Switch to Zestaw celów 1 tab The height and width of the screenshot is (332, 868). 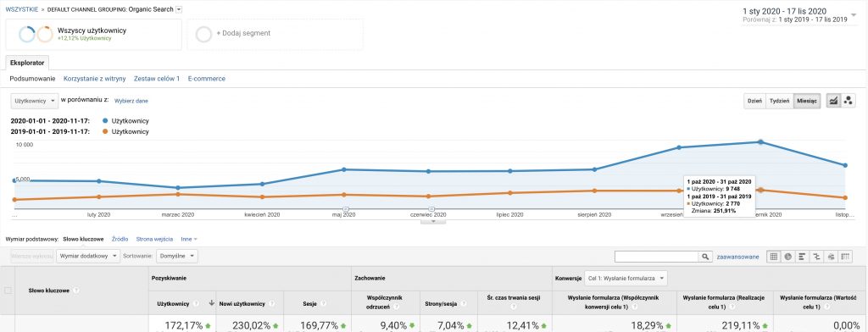pos(157,79)
